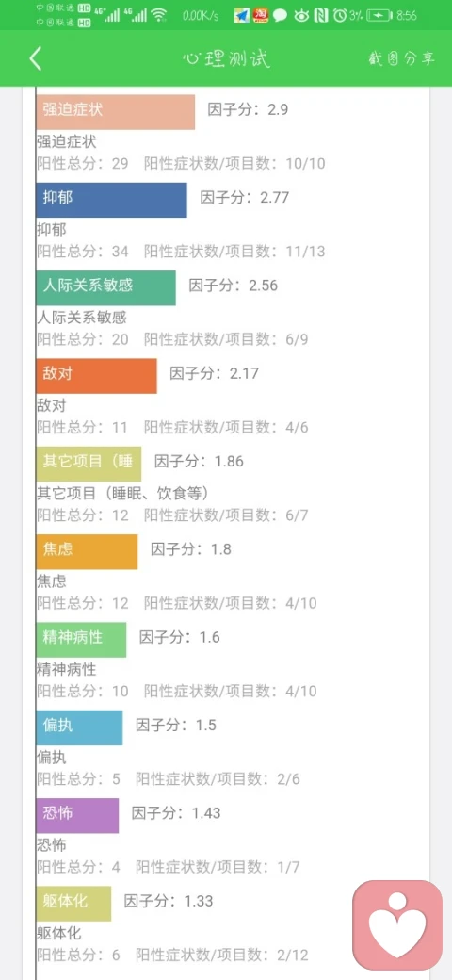This screenshot has height=980, width=452.
Task: Tap the NFC status bar icon
Action: click(x=321, y=16)
